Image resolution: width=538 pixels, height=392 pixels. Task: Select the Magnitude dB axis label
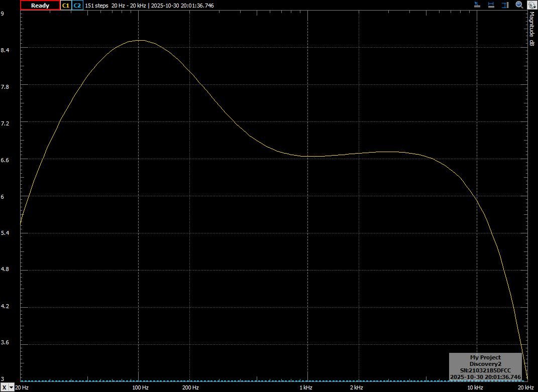531,29
